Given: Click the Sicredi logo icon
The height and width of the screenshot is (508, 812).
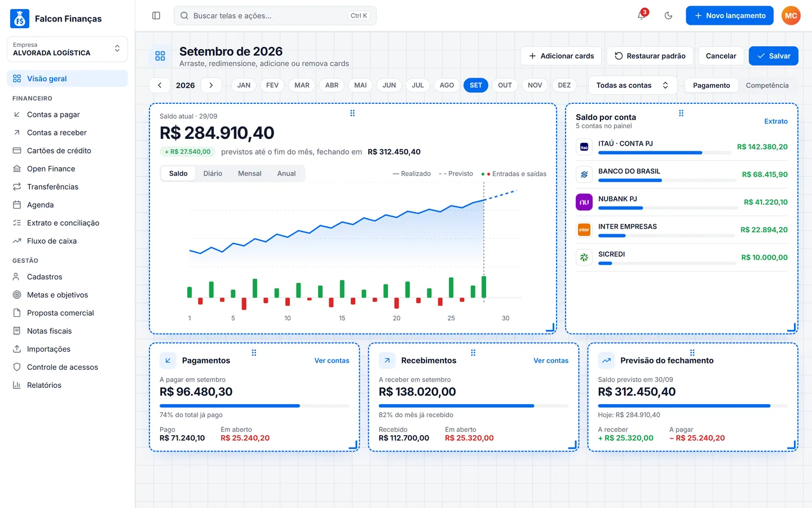Looking at the screenshot, I should click(x=584, y=257).
